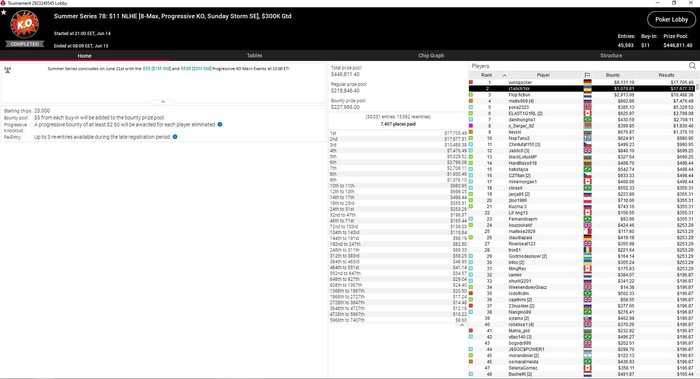Viewport: 700px width, 379px height.
Task: Click UK flag beside Jab0c0
Action: point(588,151)
